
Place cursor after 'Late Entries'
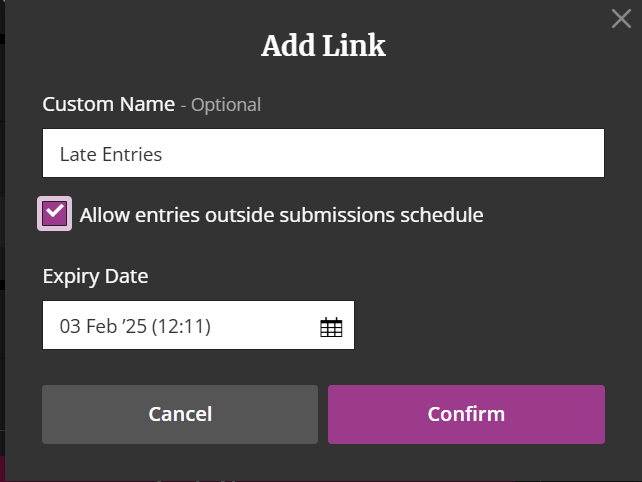click(164, 154)
